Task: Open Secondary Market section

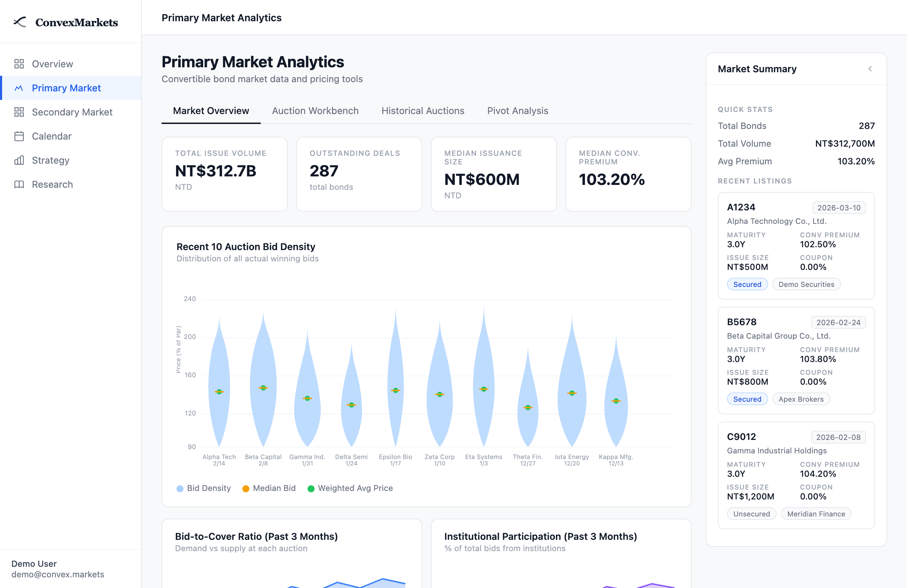Action: pos(71,112)
